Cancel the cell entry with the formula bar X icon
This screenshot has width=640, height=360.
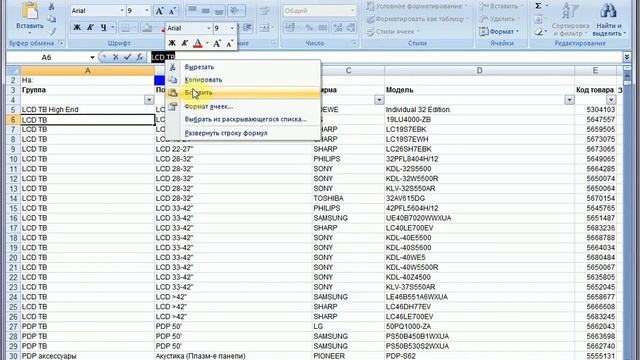click(x=116, y=57)
